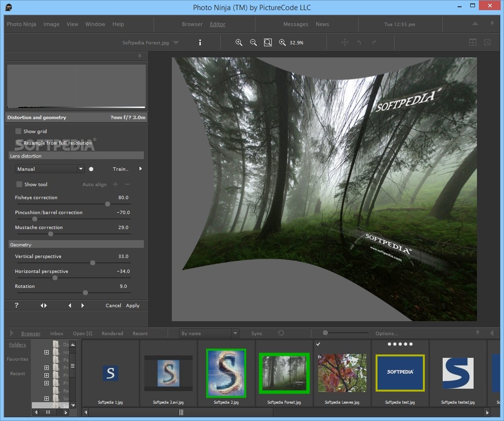Open Options... in the browser strip
The width and height of the screenshot is (504, 421).
tap(387, 333)
